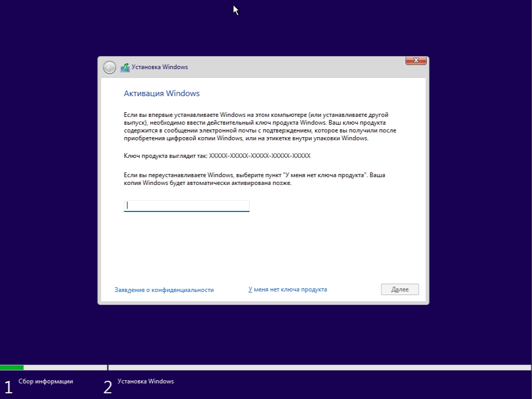Click the back arrow button in setup window
This screenshot has height=399, width=532.
[x=110, y=67]
